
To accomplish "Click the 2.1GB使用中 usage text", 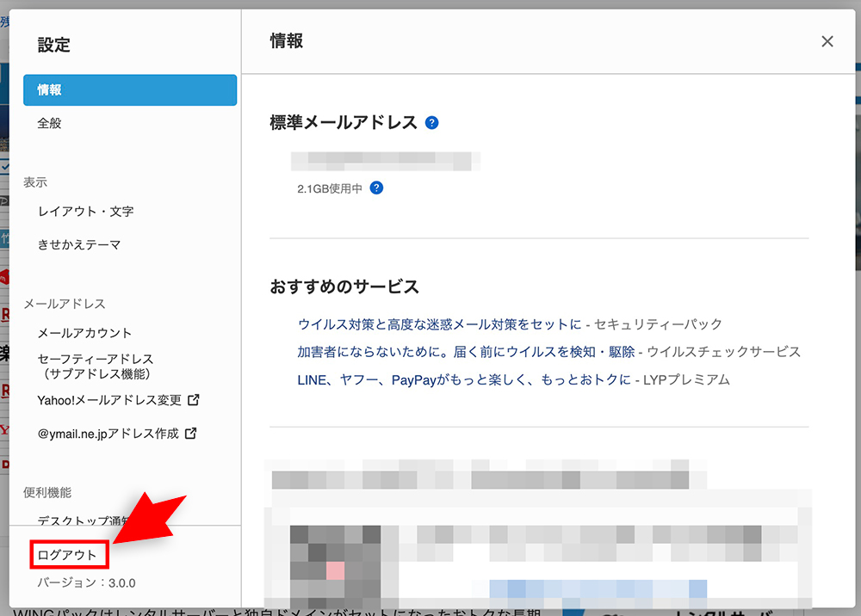I will tap(330, 188).
